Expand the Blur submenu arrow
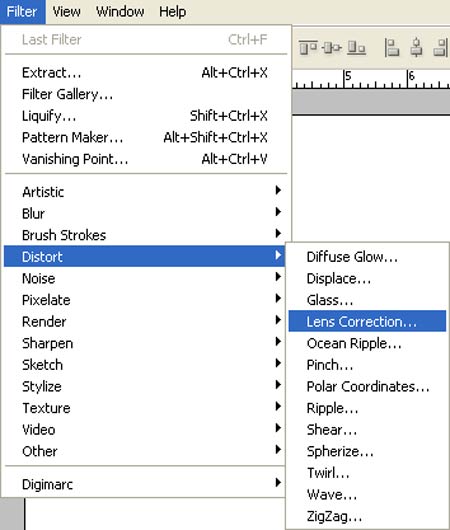The height and width of the screenshot is (530, 450). pyautogui.click(x=278, y=212)
